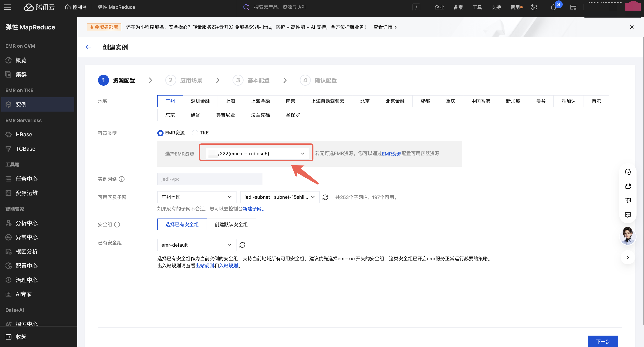The image size is (644, 347).
Task: Select 实例 under EMR on TKE
Action: coord(38,104)
